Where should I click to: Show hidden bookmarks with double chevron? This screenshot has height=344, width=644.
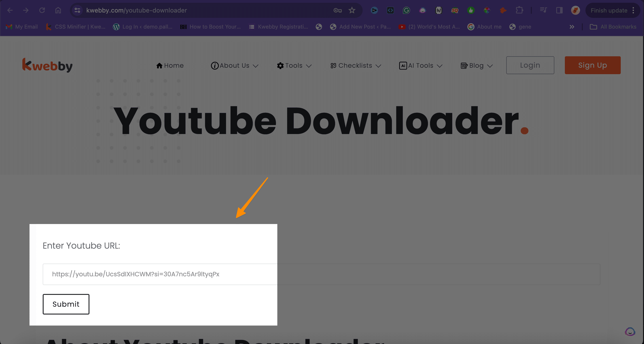[x=572, y=27]
